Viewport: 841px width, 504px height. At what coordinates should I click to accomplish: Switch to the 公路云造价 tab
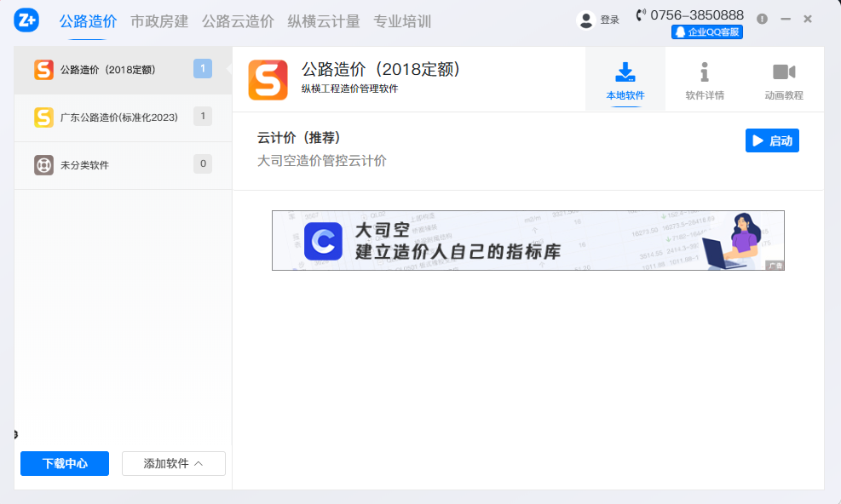tap(238, 21)
